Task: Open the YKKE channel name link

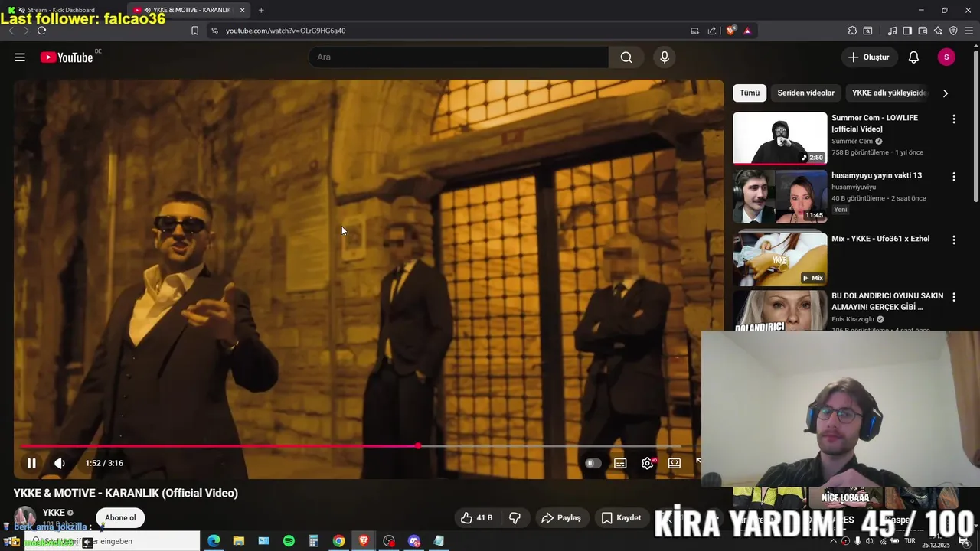Action: [x=54, y=513]
